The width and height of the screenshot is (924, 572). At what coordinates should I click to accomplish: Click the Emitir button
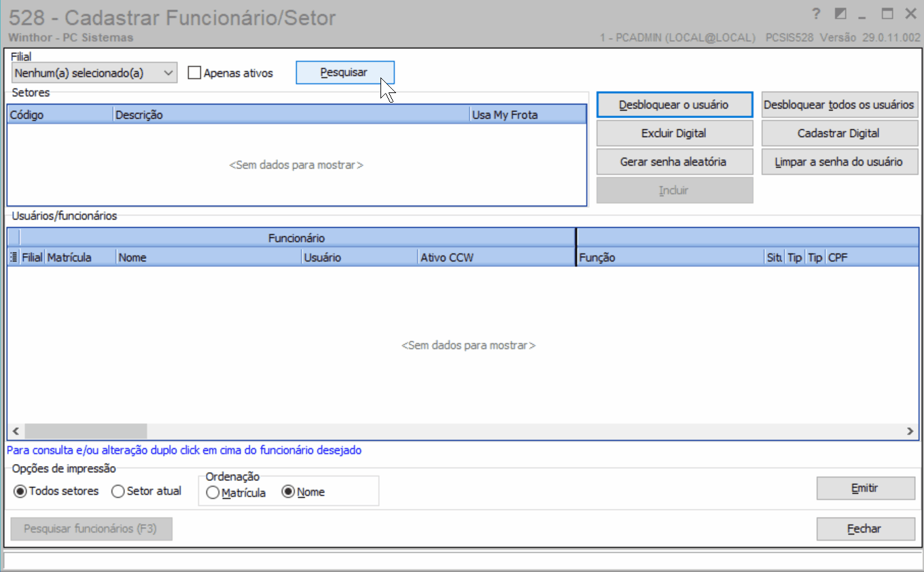866,488
